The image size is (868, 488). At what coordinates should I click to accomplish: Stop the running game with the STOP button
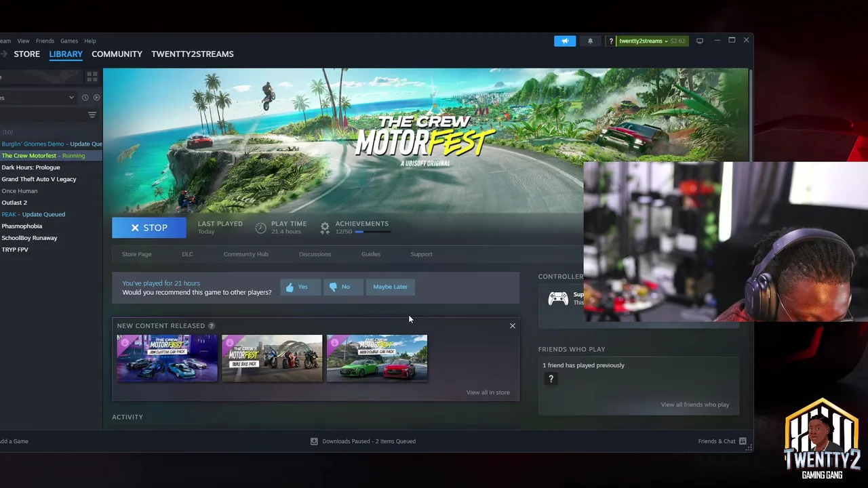pyautogui.click(x=149, y=228)
